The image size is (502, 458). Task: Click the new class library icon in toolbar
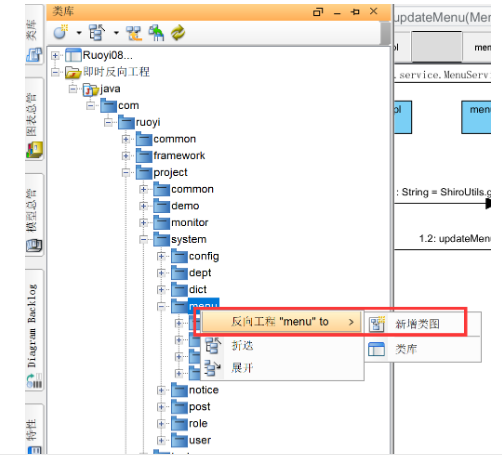(x=61, y=32)
